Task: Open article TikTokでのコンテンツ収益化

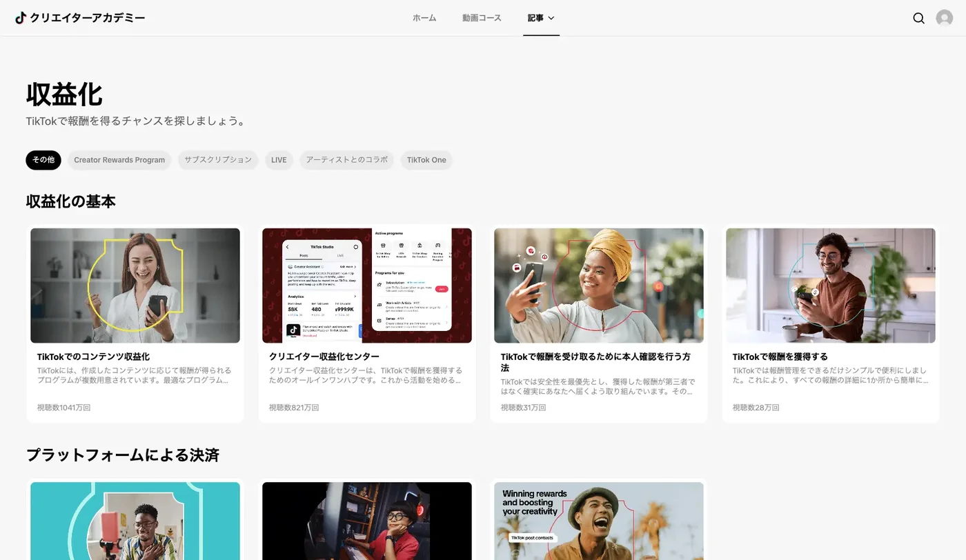Action: pos(93,357)
